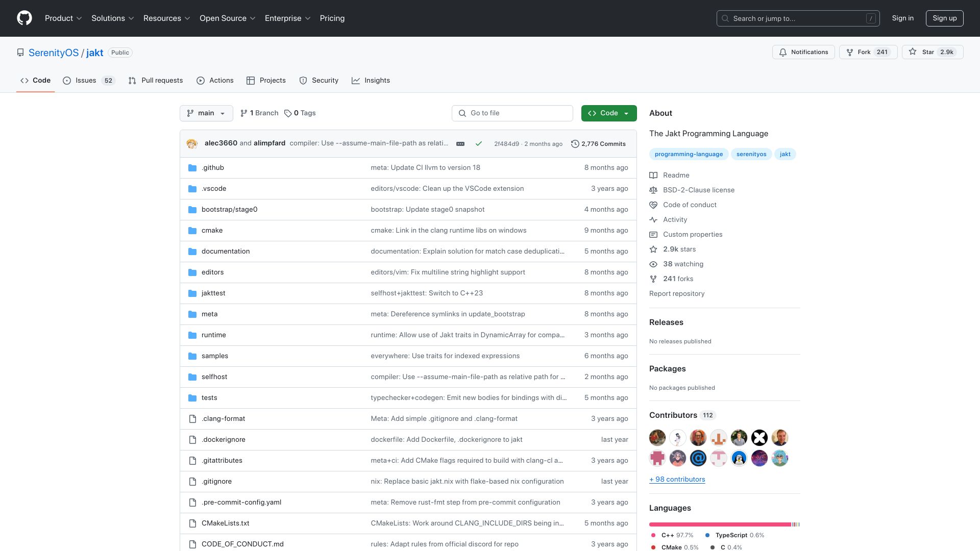Open the Security tab

point(318,81)
